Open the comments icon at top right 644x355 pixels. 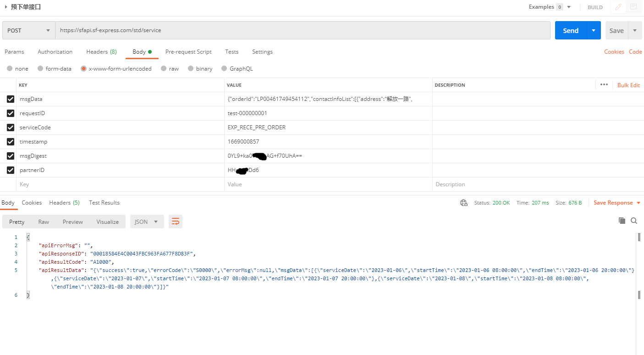tap(633, 7)
